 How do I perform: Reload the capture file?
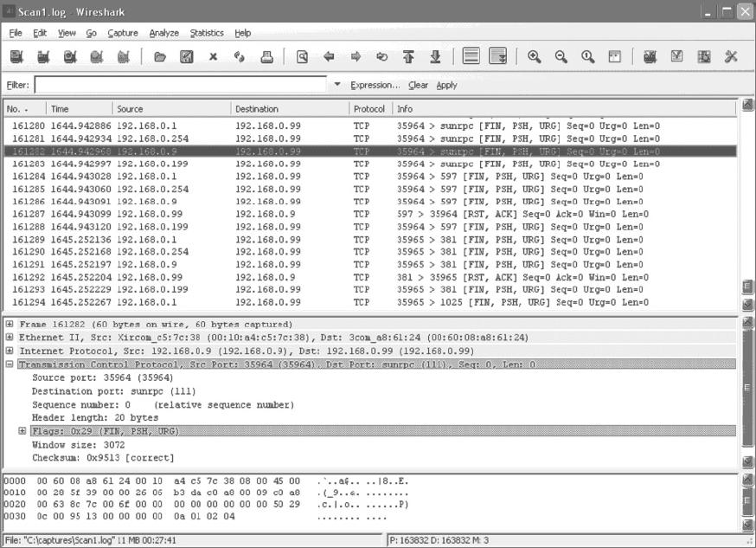239,57
